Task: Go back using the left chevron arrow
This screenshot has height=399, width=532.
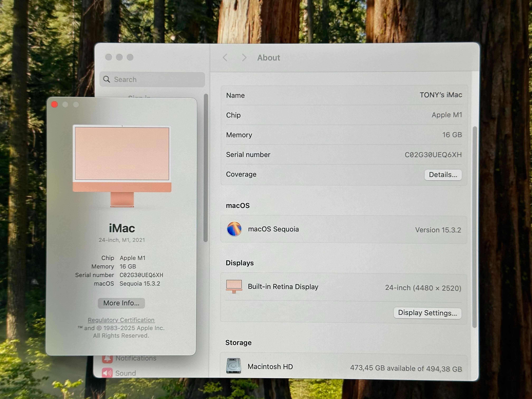Action: coord(225,58)
